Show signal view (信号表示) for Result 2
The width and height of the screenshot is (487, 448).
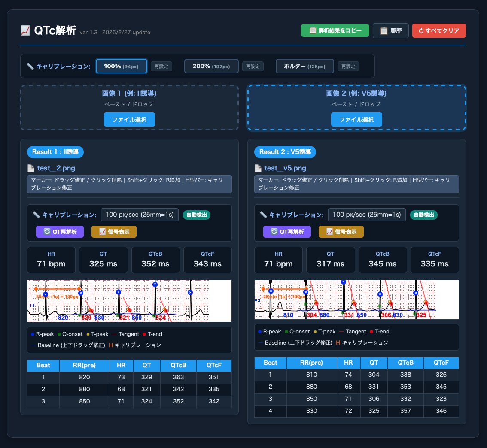tap(341, 232)
